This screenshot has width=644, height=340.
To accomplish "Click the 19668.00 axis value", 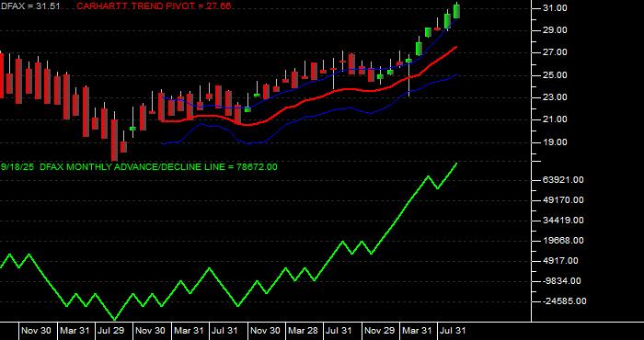I will (x=563, y=241).
